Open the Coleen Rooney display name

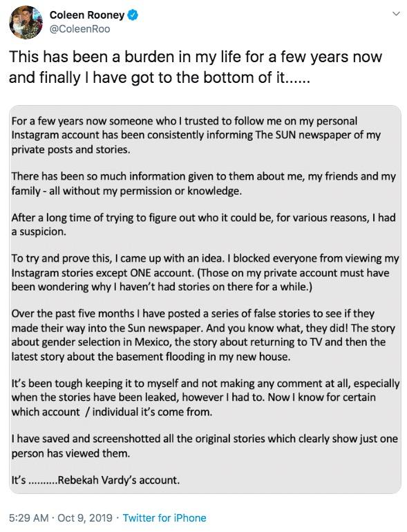tap(87, 15)
